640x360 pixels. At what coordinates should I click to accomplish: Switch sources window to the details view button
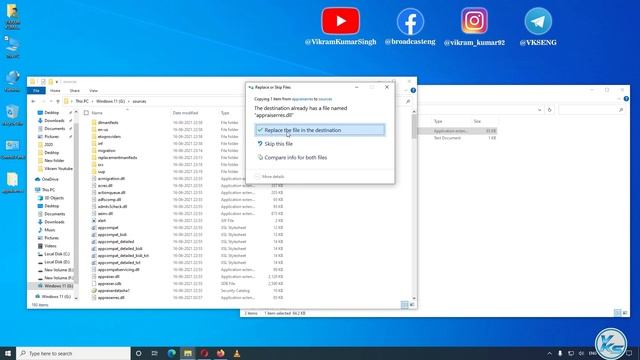tap(404, 304)
